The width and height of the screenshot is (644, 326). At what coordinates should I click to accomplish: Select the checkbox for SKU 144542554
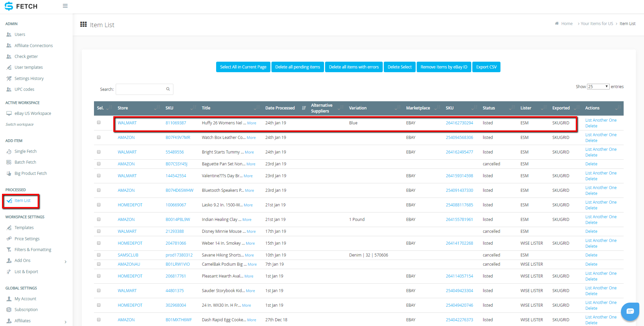pos(99,176)
